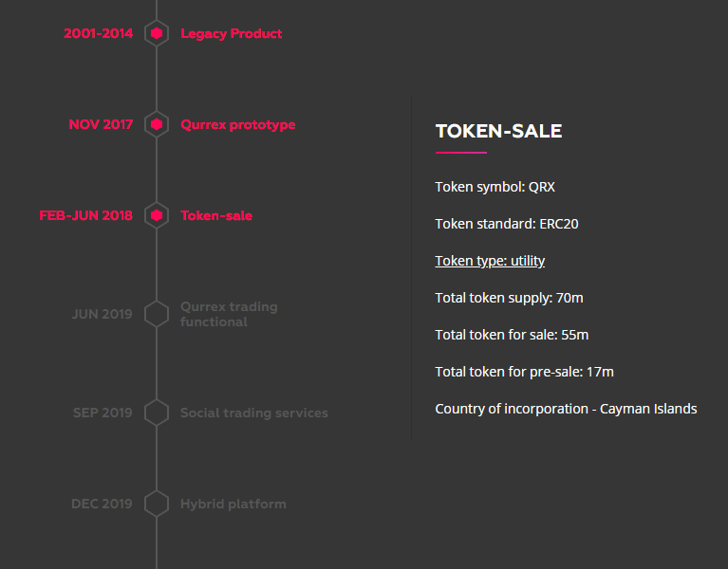Click the Legacy Product label
This screenshot has width=728, height=569.
point(232,34)
